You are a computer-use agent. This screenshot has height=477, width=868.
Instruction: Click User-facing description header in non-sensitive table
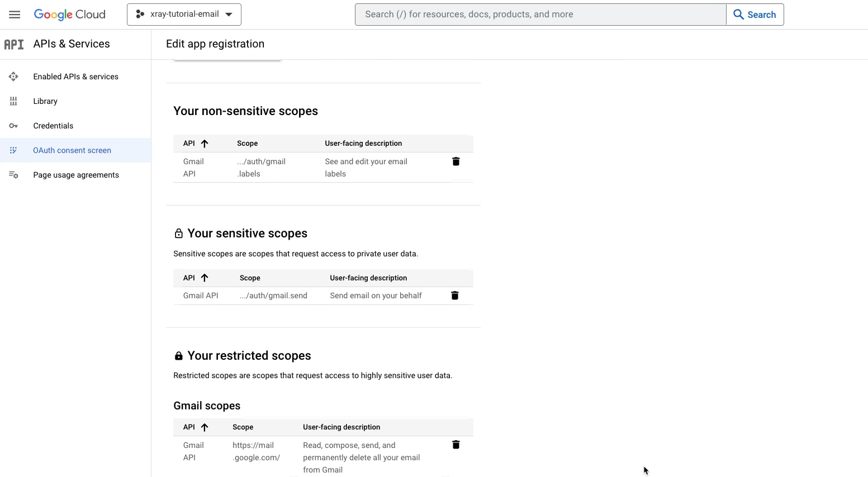363,144
